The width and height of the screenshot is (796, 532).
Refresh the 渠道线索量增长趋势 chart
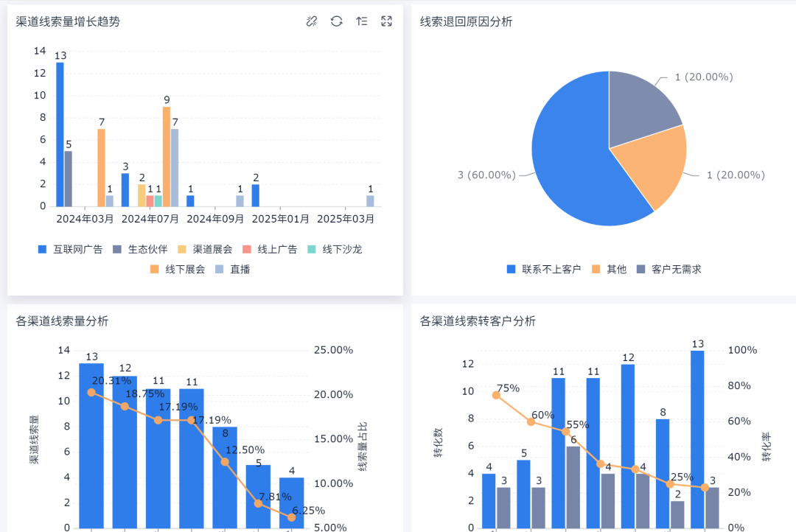[337, 21]
